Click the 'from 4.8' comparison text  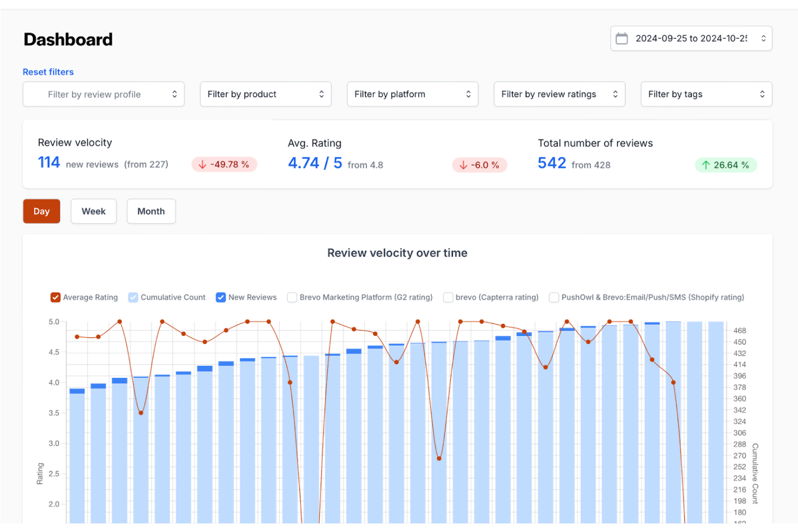click(x=366, y=165)
